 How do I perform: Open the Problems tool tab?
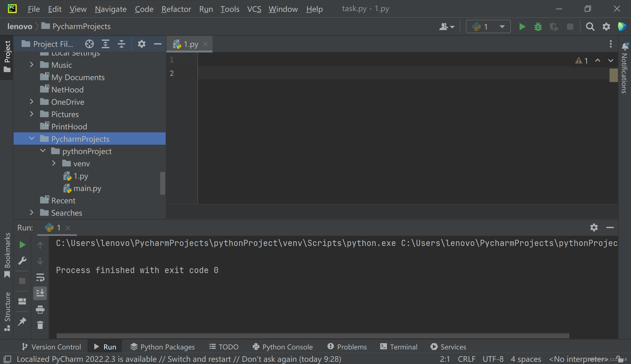click(x=347, y=347)
